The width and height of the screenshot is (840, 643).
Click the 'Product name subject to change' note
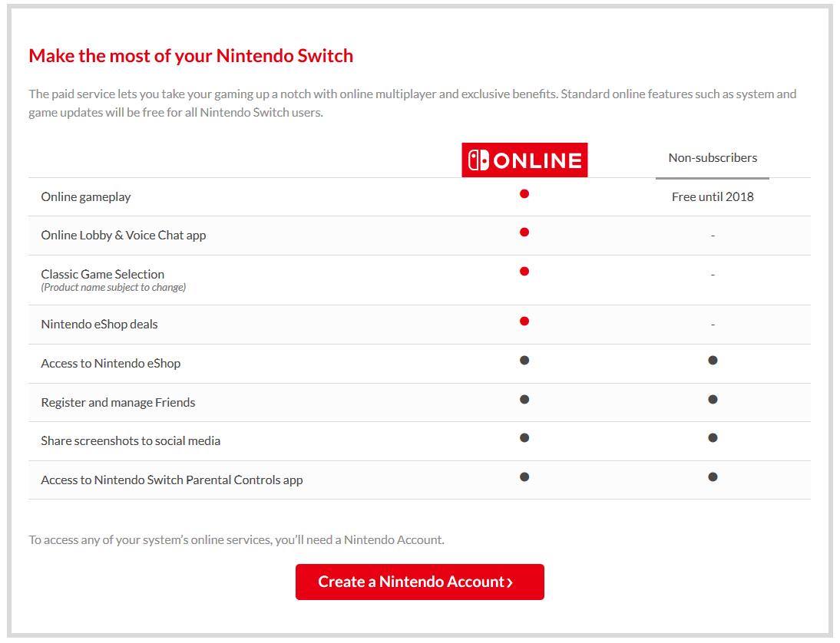point(114,288)
